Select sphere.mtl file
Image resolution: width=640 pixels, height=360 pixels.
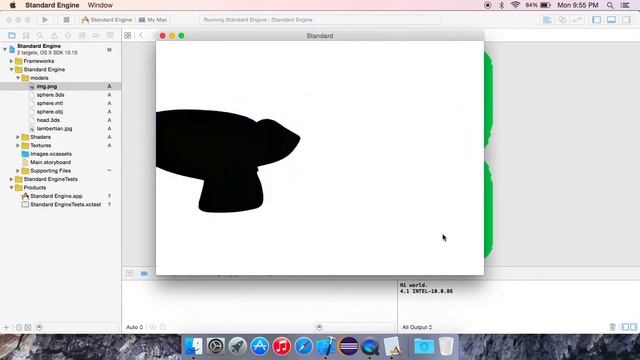[50, 103]
